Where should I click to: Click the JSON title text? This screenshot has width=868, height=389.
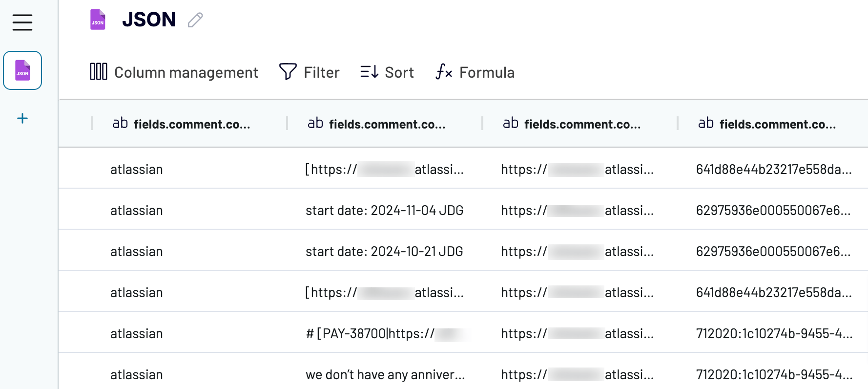tap(149, 19)
